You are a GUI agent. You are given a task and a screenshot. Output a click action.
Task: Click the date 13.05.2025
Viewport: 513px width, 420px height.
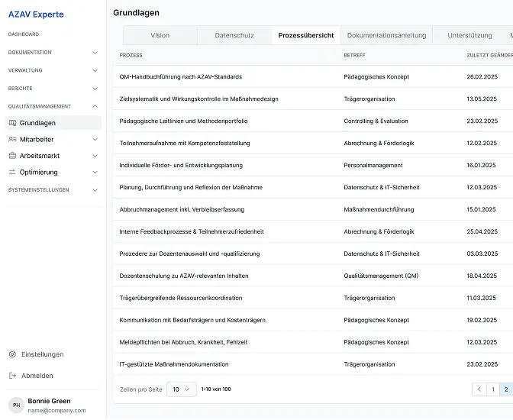482,99
